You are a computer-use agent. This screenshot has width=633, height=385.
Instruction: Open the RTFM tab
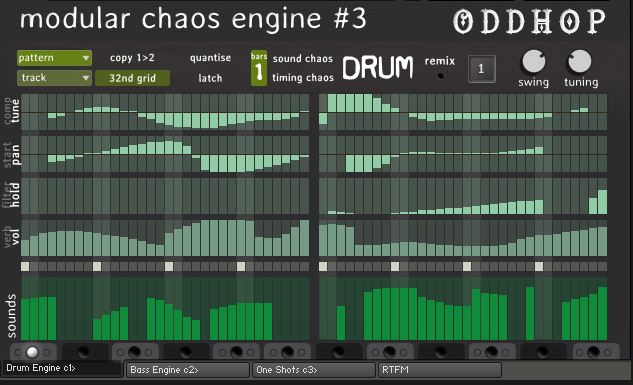click(440, 370)
